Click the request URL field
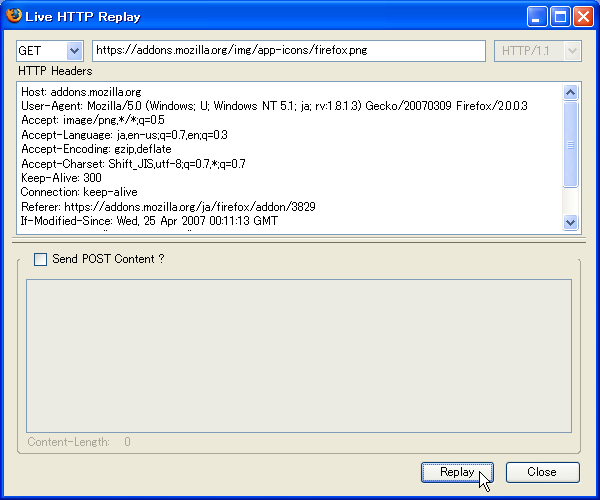This screenshot has height=500, width=600. click(x=289, y=50)
